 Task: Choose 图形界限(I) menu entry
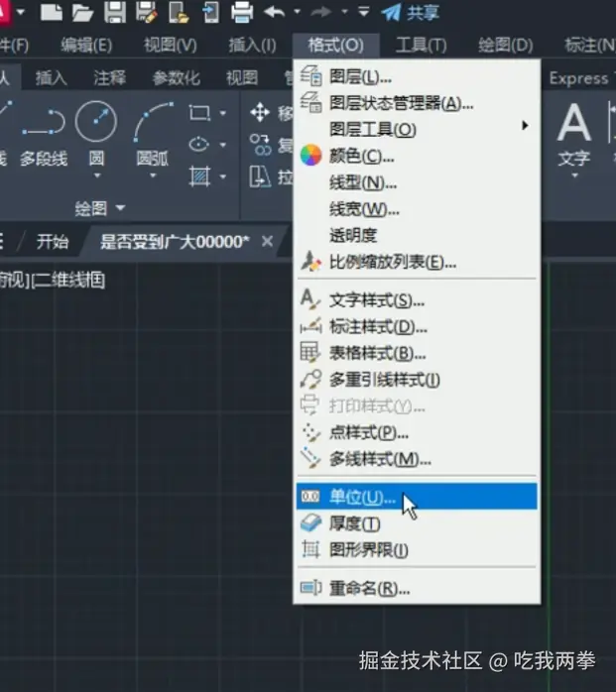[x=417, y=550]
